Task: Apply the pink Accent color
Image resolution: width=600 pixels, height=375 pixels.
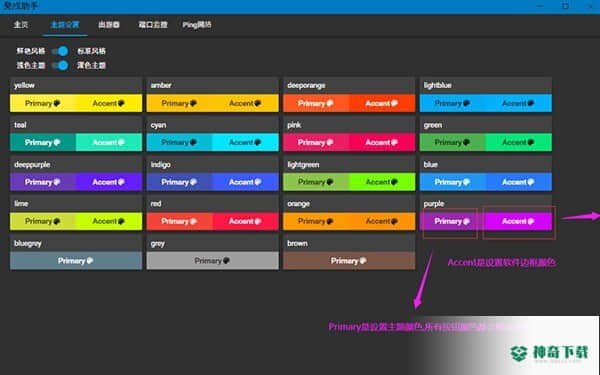Action: coord(382,142)
